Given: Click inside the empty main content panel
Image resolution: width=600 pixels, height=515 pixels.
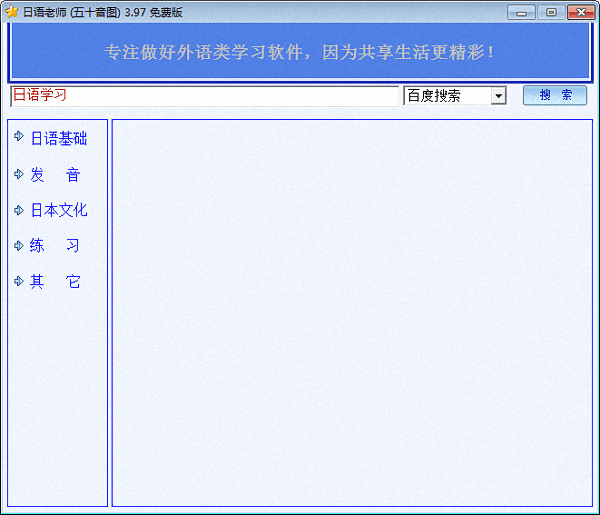Looking at the screenshot, I should point(351,312).
